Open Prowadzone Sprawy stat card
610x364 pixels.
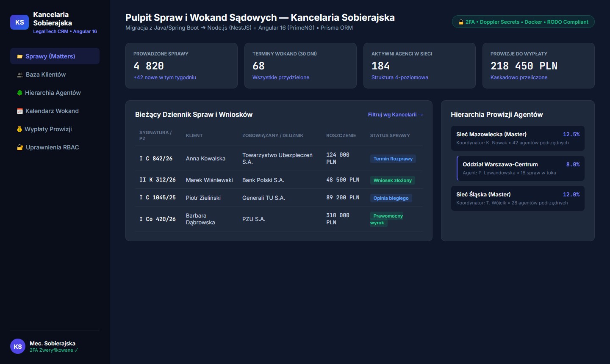[x=181, y=66]
